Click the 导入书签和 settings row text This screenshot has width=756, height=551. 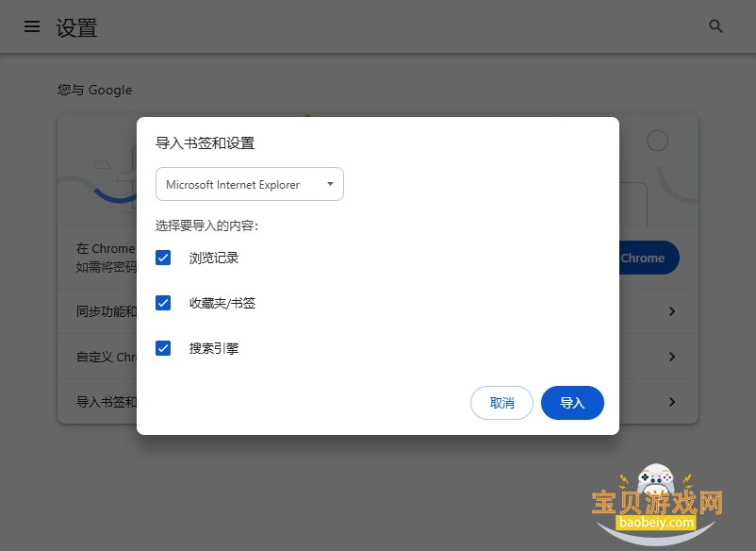pos(107,402)
